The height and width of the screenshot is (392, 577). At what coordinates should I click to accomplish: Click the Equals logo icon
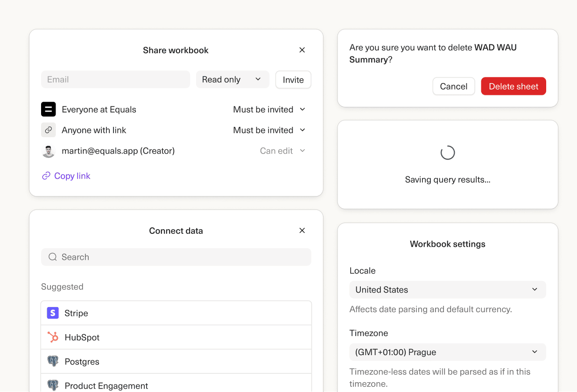pyautogui.click(x=49, y=109)
